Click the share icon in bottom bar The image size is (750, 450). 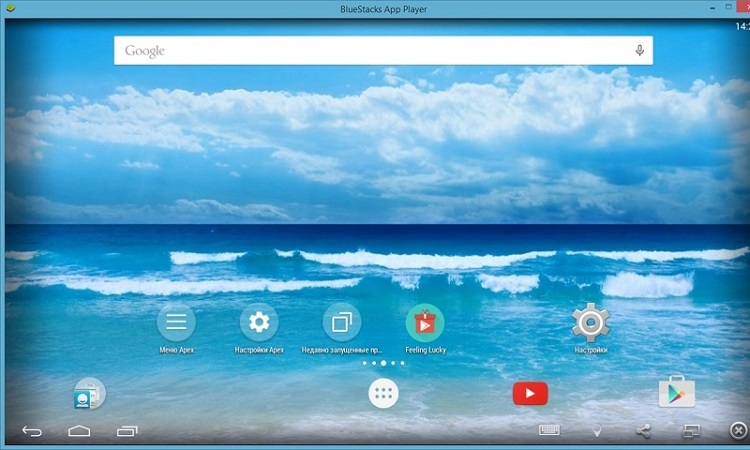[643, 431]
